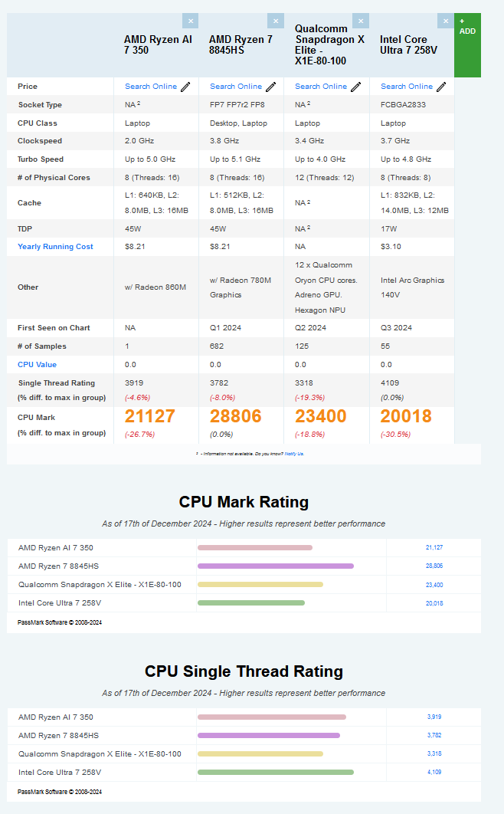Open the Yearly Running Cost link

pyautogui.click(x=55, y=247)
